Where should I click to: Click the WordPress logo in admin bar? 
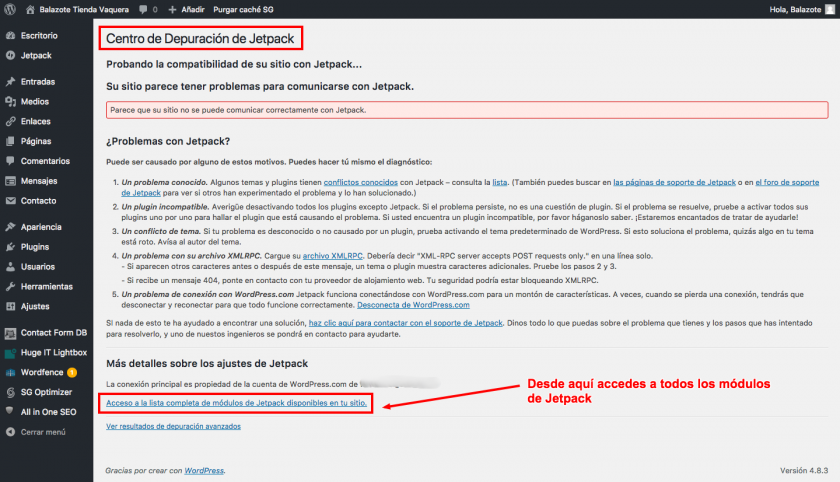pyautogui.click(x=10, y=9)
